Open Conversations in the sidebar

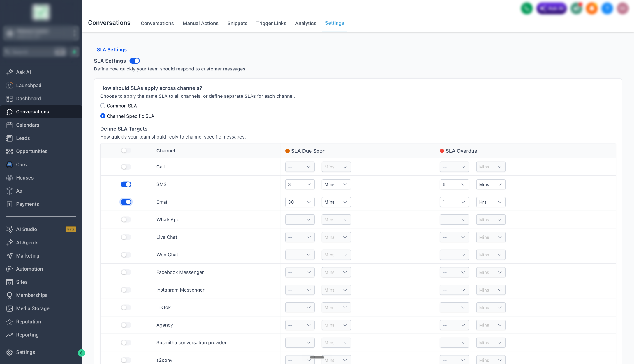pos(41,112)
